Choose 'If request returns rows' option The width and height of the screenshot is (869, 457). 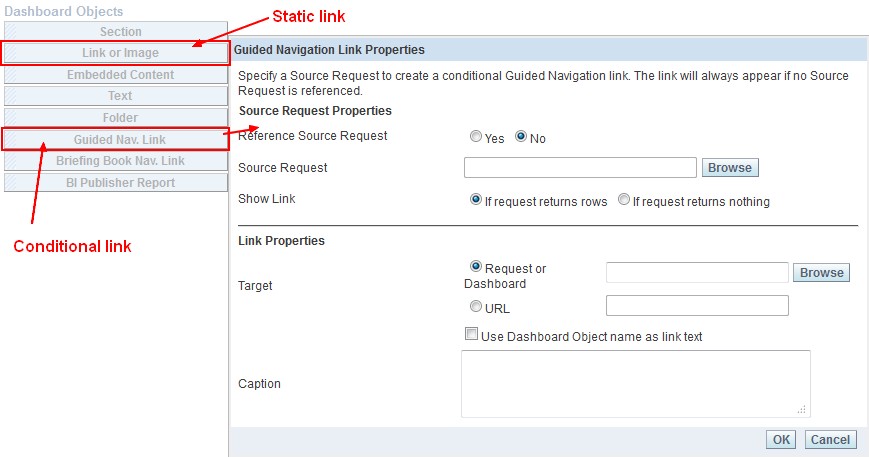pos(476,200)
